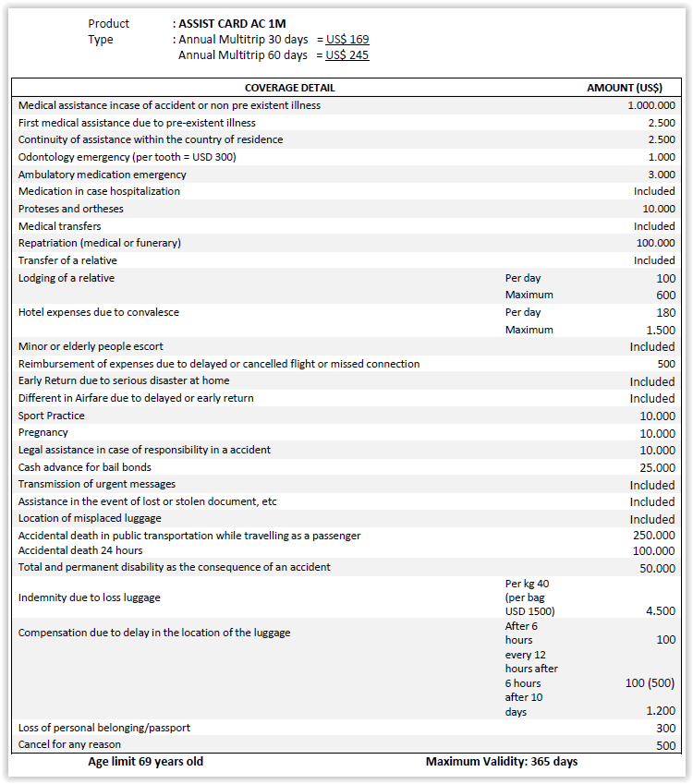Click 'Minor or elderly people escort' text
Image resolution: width=693 pixels, height=784 pixels.
91,346
